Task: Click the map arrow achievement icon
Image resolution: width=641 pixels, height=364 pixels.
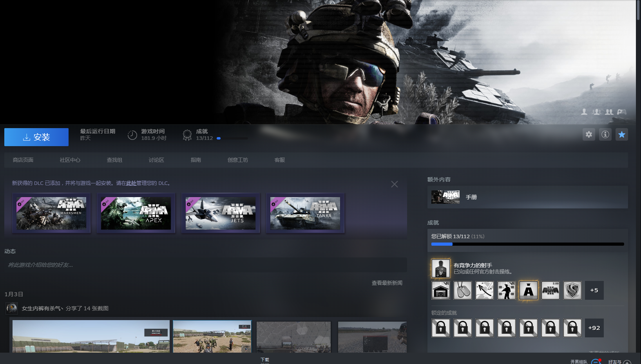Action: point(485,290)
